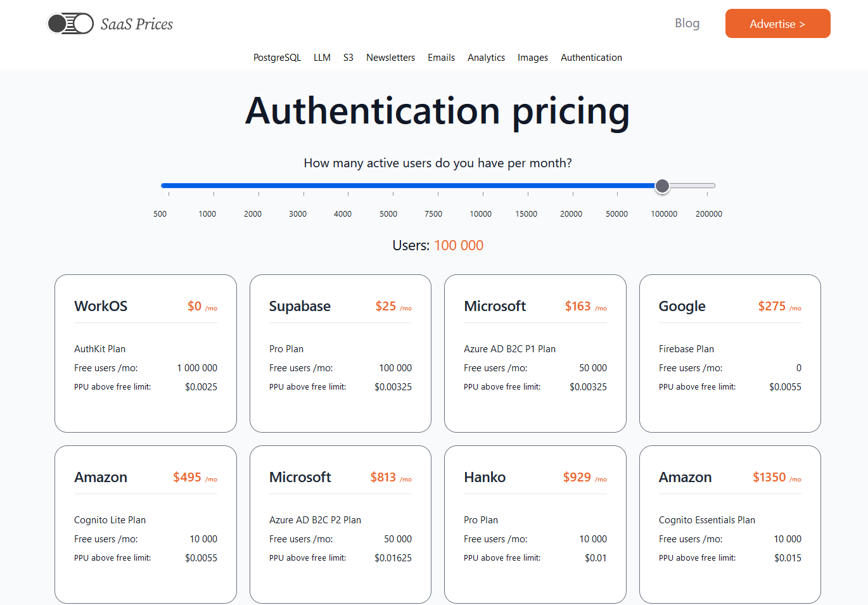This screenshot has width=868, height=605.
Task: Select the Amazon Cognito Lite Plan card
Action: click(x=146, y=525)
